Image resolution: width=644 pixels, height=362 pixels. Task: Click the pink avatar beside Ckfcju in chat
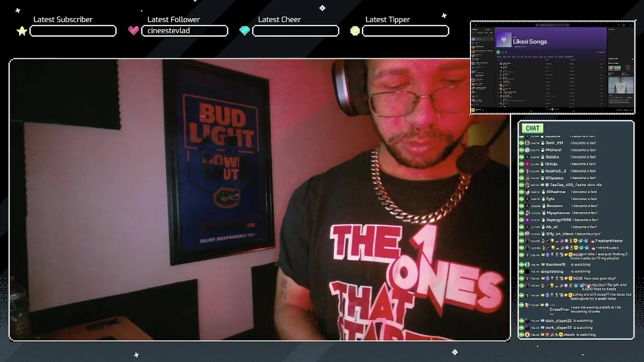click(527, 164)
